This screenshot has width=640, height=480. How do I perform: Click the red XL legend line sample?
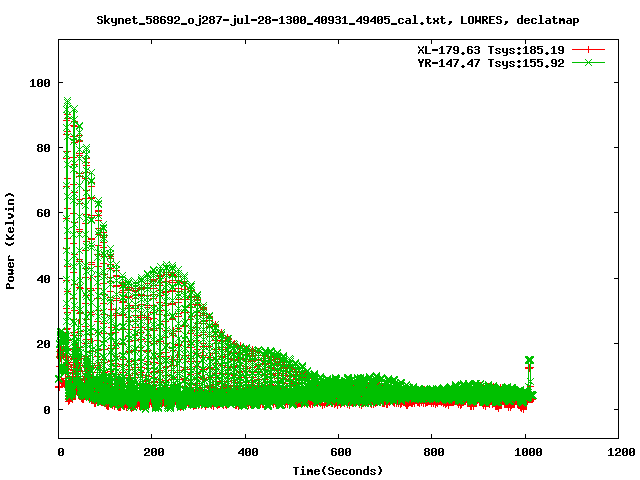point(588,50)
